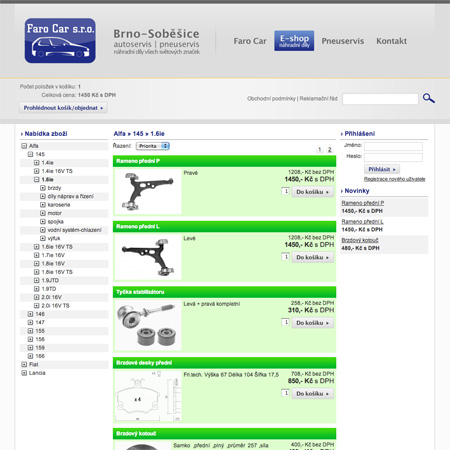Open Brzdový kotouč in Novinky
The width and height of the screenshot is (450, 450).
(360, 240)
